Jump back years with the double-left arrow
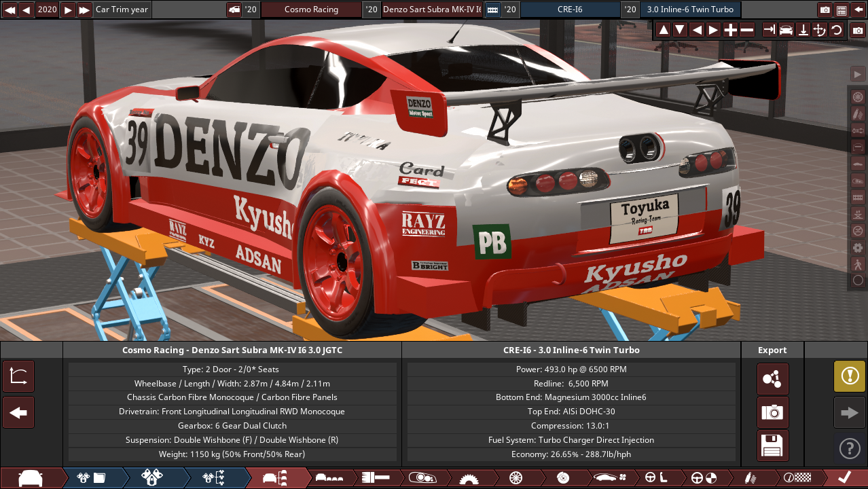 pyautogui.click(x=9, y=10)
